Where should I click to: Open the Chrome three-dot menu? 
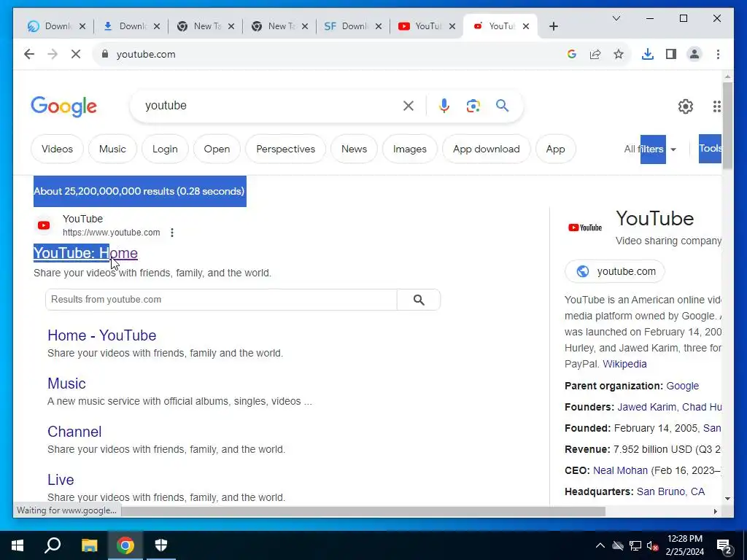point(718,54)
